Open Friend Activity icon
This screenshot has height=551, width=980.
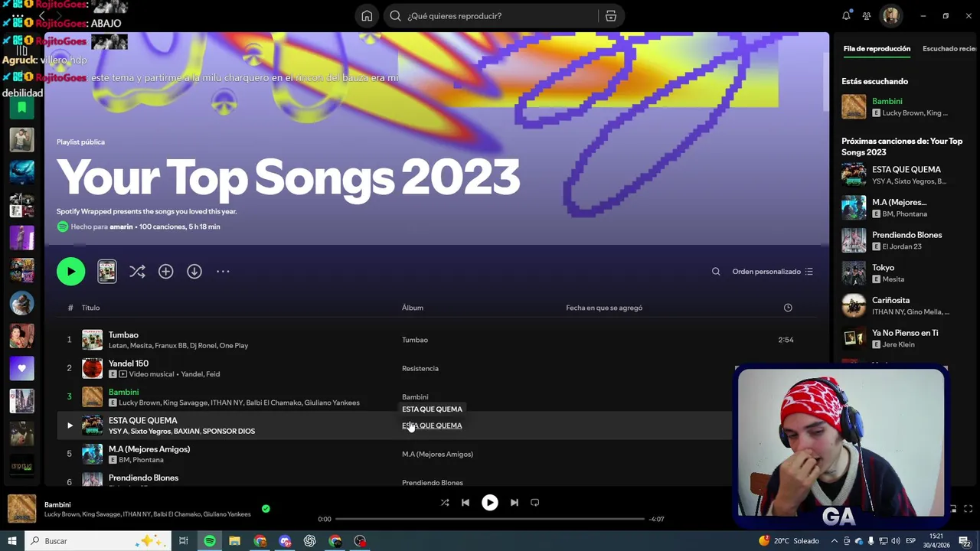[867, 16]
